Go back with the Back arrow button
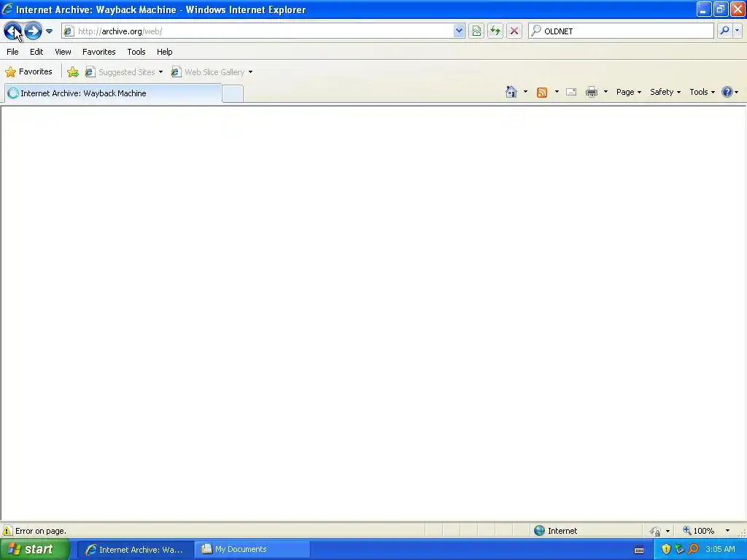747x560 pixels. click(12, 31)
